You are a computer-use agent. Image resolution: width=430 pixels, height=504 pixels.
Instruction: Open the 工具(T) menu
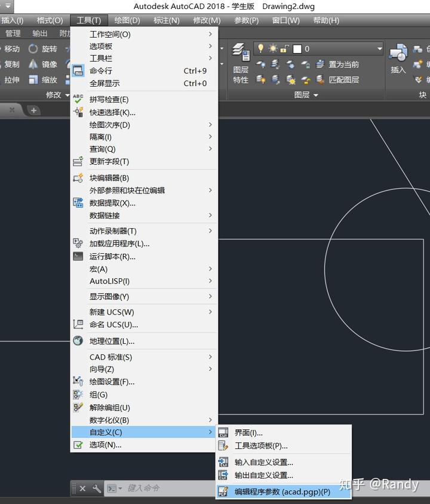(x=89, y=20)
